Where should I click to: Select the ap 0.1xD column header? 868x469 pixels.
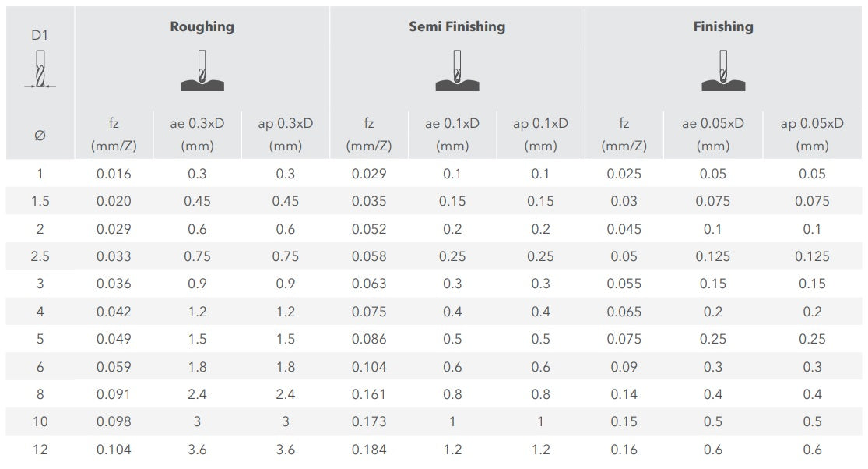tap(541, 134)
